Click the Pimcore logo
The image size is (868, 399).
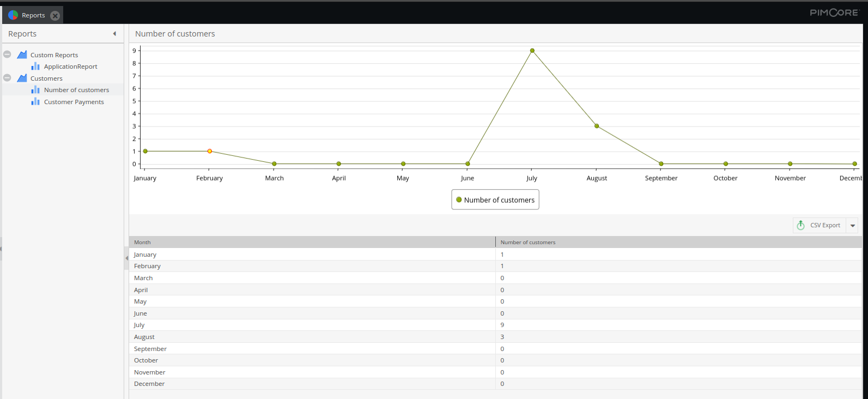pos(834,13)
